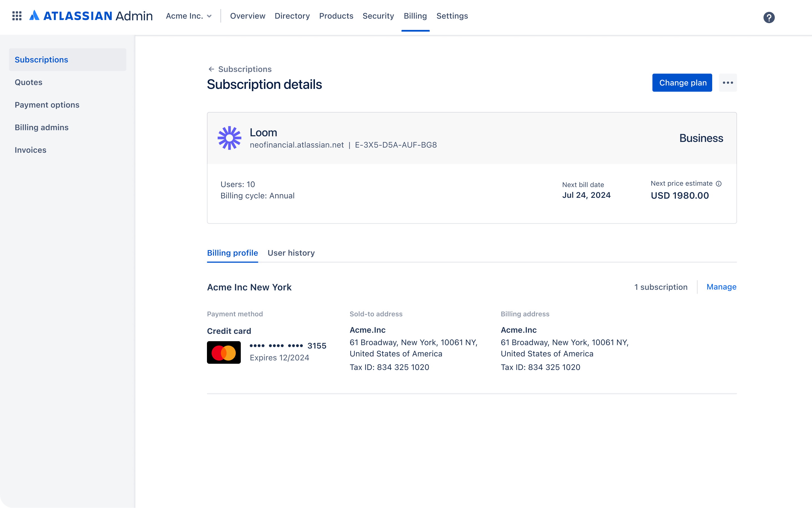Select the Billing tab
The height and width of the screenshot is (508, 812).
coord(415,16)
